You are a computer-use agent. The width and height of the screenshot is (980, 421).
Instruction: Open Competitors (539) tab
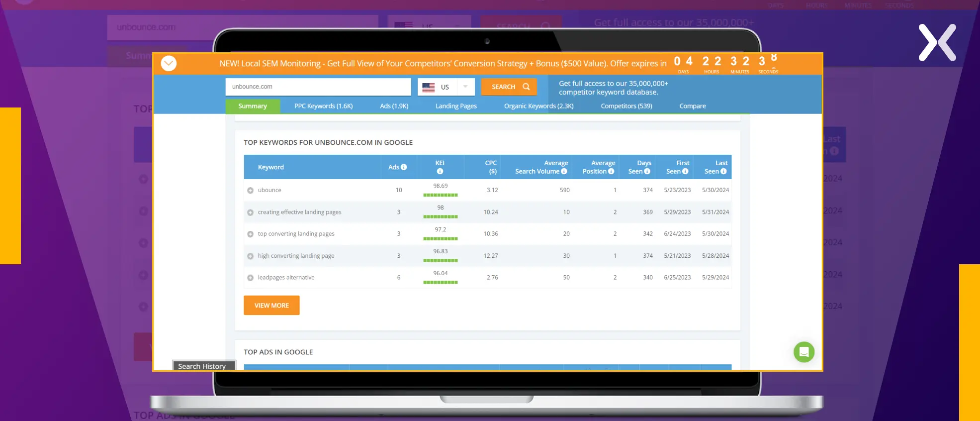coord(626,106)
